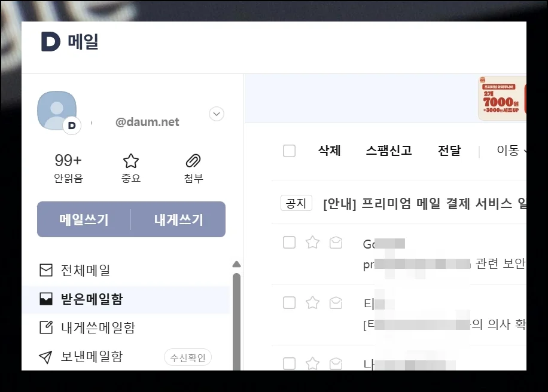Screen dimensions: 548x392
Task: Open the 이동 move dropdown
Action: point(512,151)
